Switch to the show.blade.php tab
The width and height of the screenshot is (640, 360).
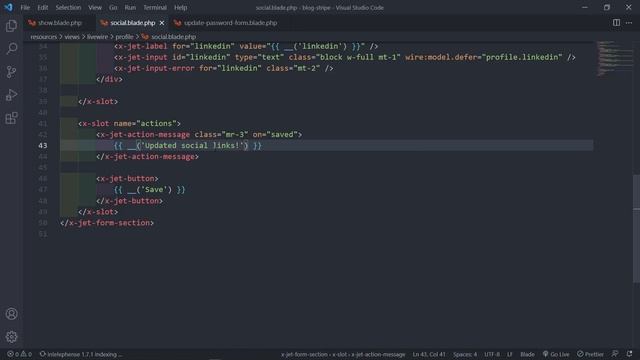pos(59,23)
